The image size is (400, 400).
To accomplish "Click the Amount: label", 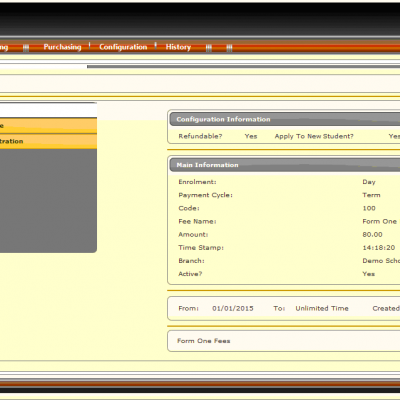I will point(193,235).
